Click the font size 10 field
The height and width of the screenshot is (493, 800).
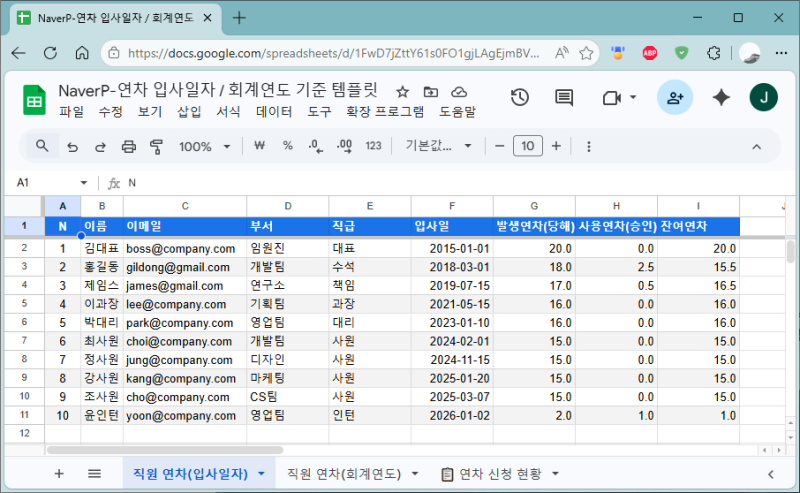528,146
